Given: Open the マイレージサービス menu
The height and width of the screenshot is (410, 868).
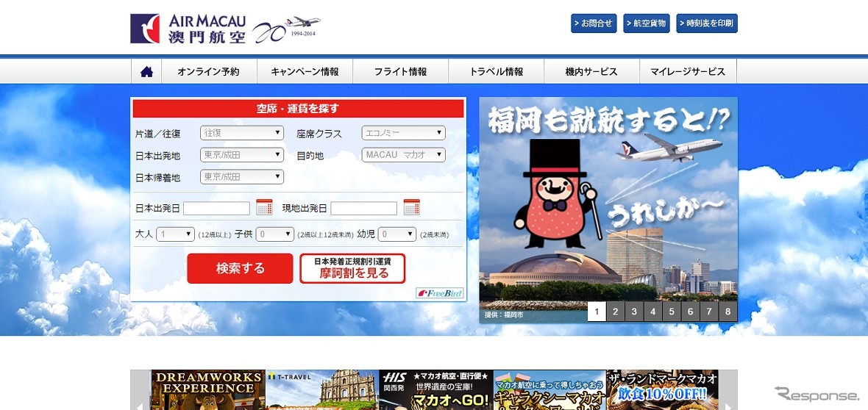Looking at the screenshot, I should tap(688, 71).
